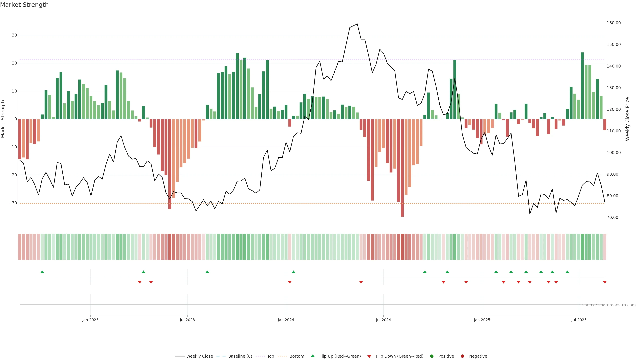Click the lone Flip Down marker before Jul 2024
The height and width of the screenshot is (362, 644).
(361, 282)
